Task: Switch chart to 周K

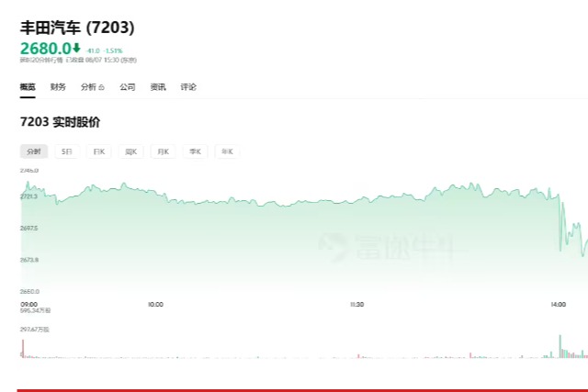Action: (131, 151)
